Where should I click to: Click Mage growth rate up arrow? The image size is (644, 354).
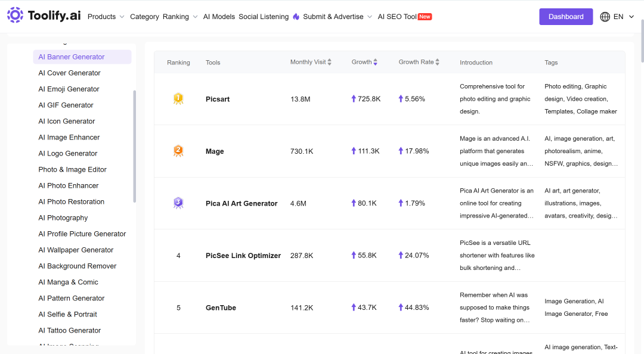401,151
